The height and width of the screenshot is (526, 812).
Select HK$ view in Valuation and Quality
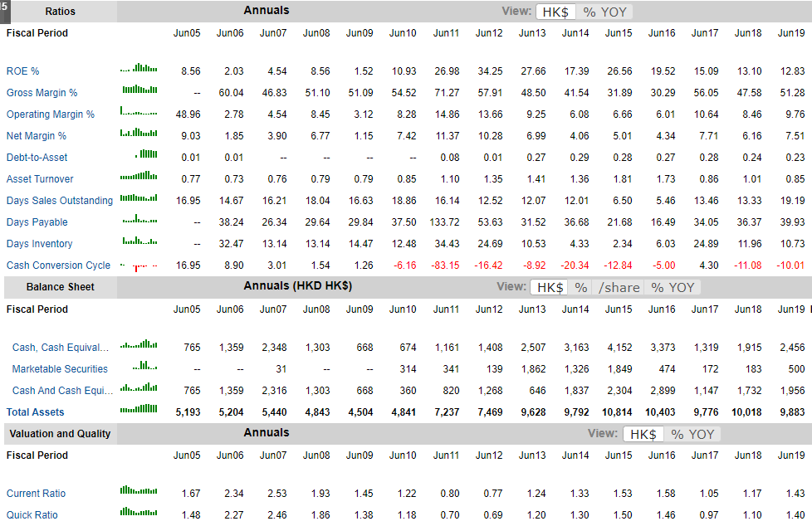643,435
